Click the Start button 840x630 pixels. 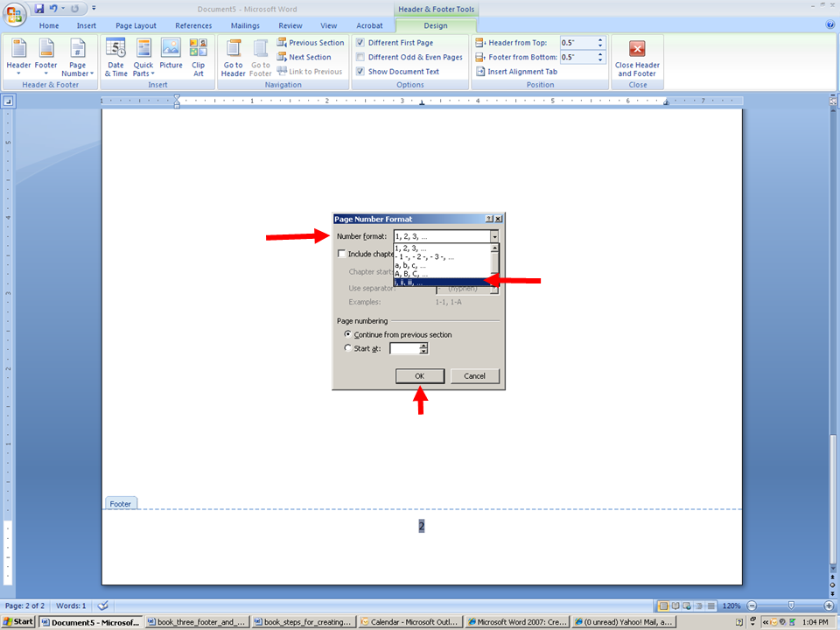point(18,621)
